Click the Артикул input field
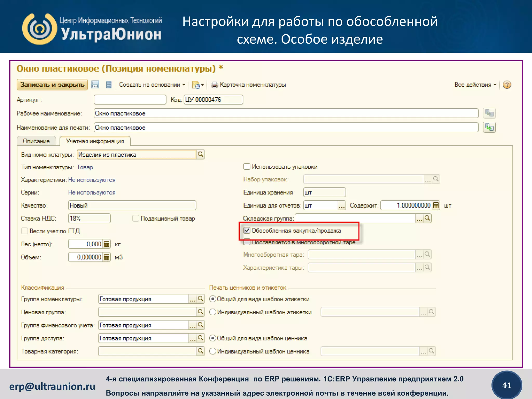The width and height of the screenshot is (532, 399). click(130, 100)
